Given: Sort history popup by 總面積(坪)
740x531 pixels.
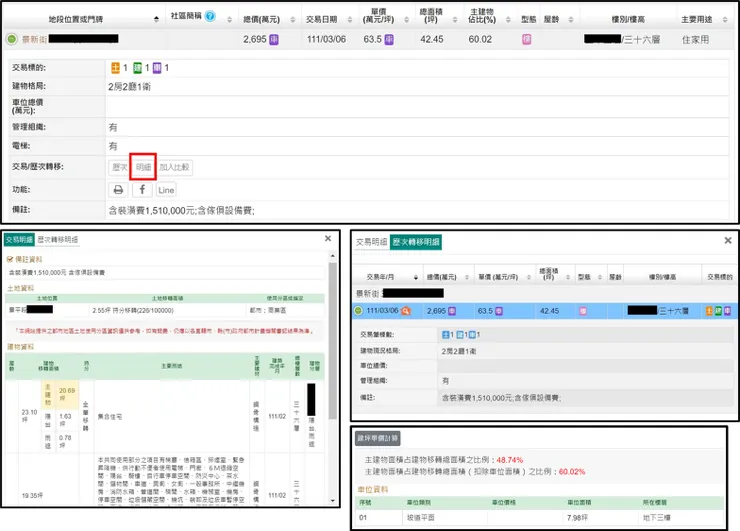Looking at the screenshot, I should coord(568,277).
